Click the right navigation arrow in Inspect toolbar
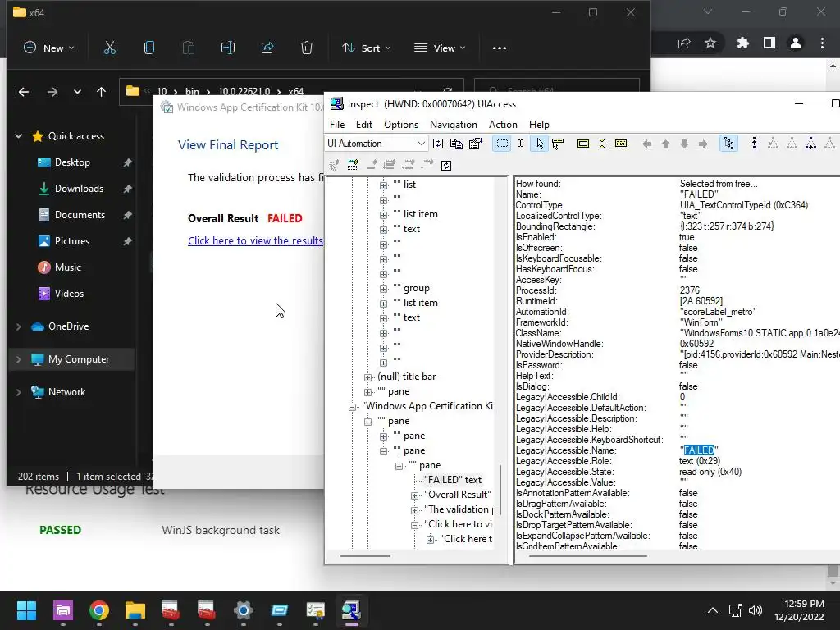 [x=703, y=144]
